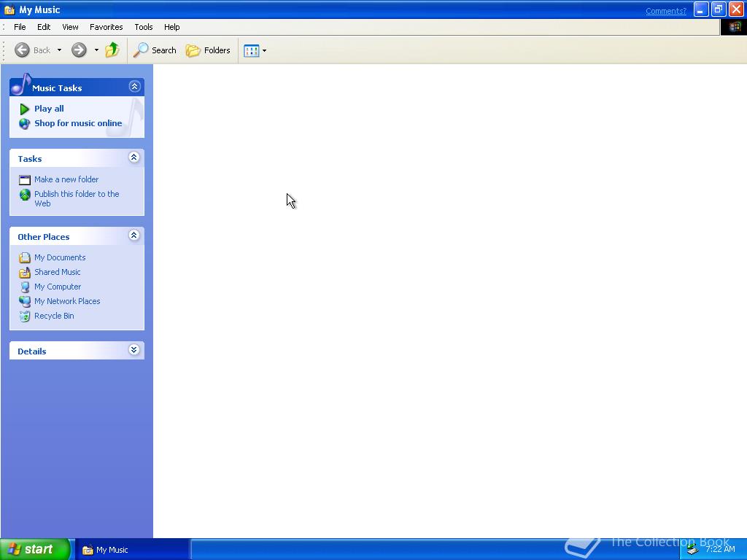Click the Shop for music globe icon
Image resolution: width=747 pixels, height=560 pixels.
click(24, 124)
